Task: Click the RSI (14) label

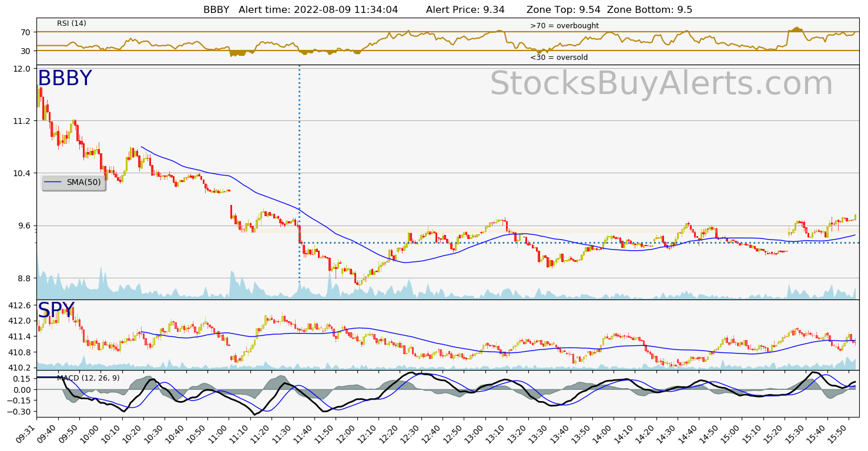Action: (x=72, y=23)
